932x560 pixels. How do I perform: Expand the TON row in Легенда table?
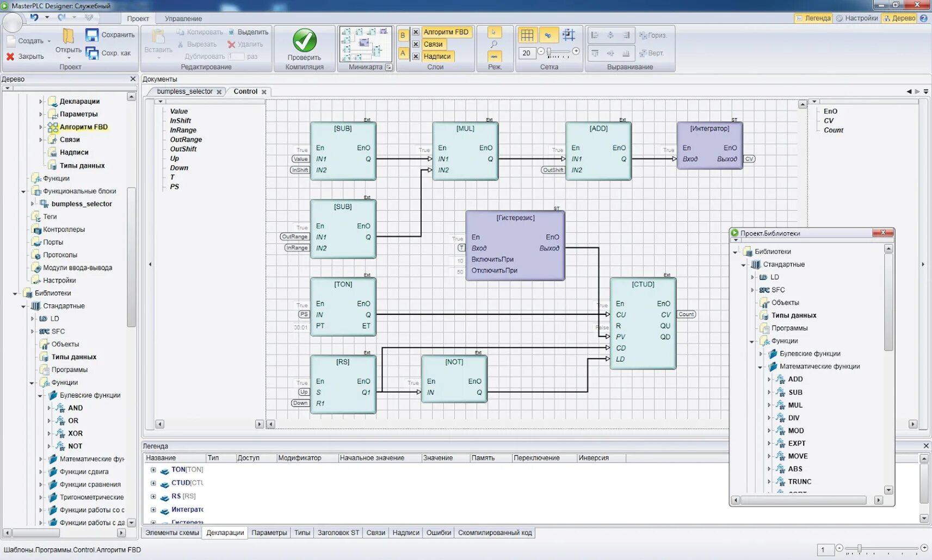point(153,470)
